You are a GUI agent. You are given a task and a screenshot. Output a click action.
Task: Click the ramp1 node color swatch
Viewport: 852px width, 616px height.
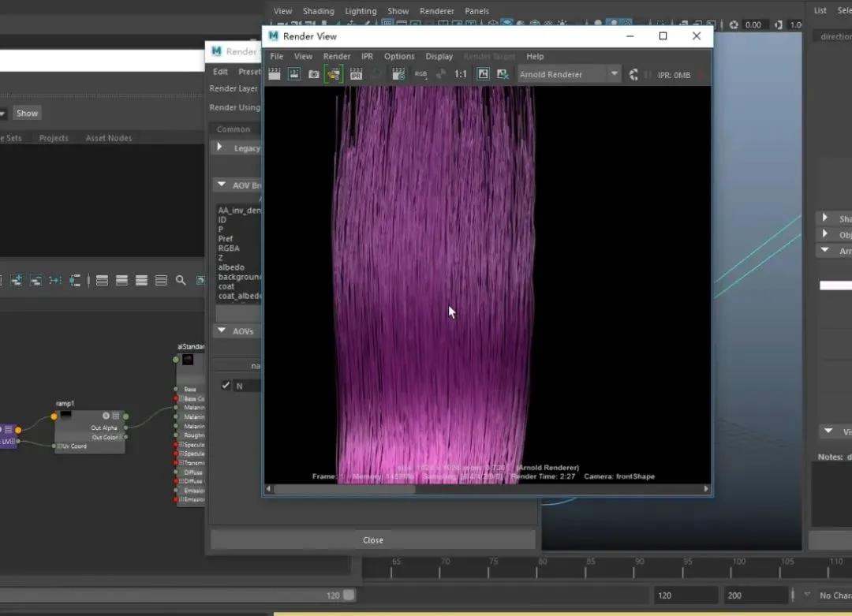(x=65, y=415)
